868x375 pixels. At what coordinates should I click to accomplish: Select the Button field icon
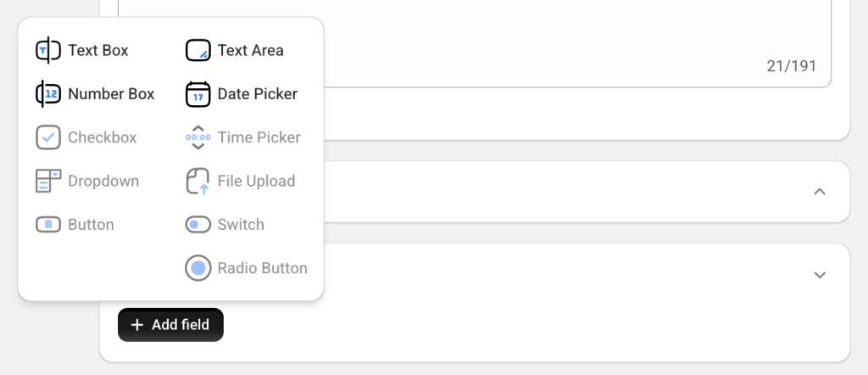point(48,224)
